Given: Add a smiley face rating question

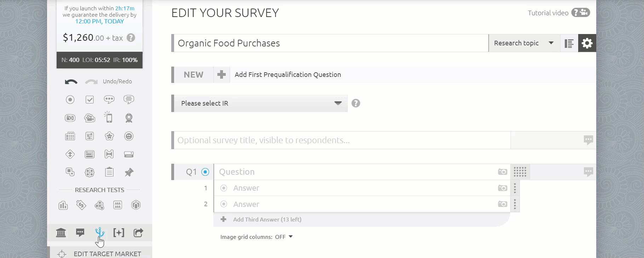Looking at the screenshot, I should coord(129,136).
